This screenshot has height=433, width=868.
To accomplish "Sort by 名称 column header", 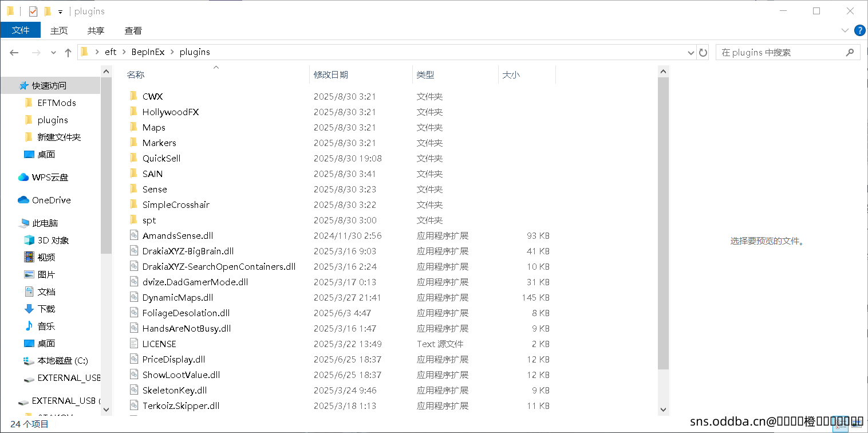I will [136, 74].
